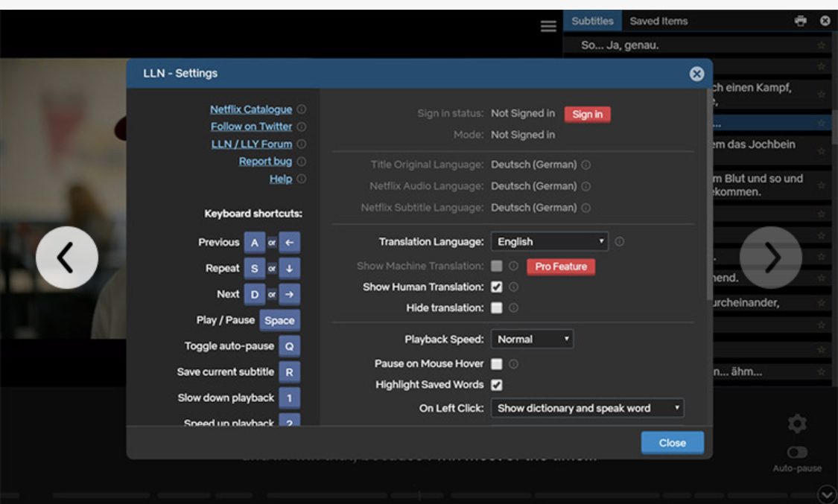
Task: Click info icon for Title Original Language
Action: [585, 165]
